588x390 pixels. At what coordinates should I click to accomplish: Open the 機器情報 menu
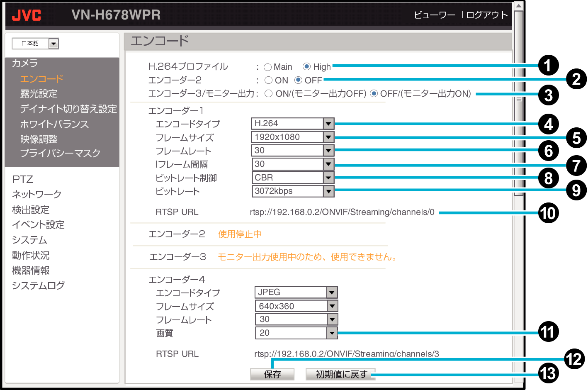point(31,271)
